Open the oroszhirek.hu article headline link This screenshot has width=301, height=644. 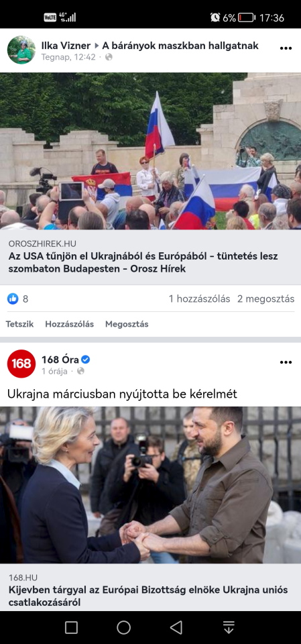coord(150,256)
